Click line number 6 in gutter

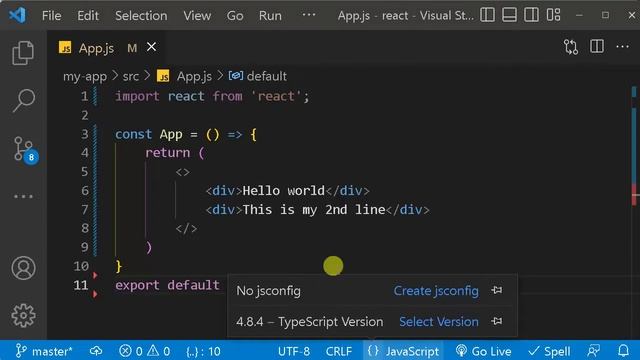84,191
